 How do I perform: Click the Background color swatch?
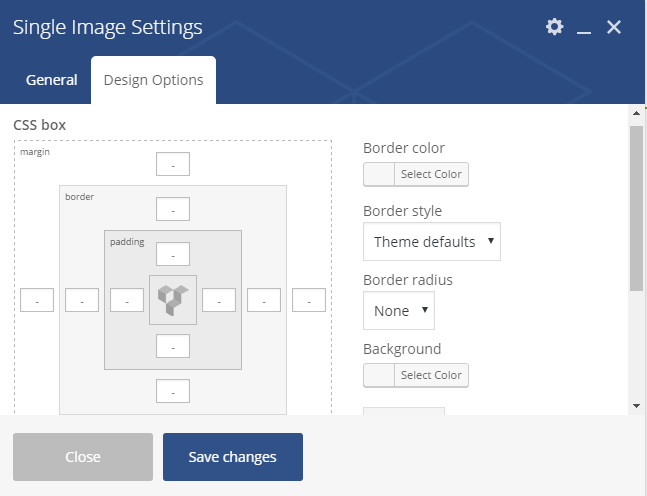[x=379, y=375]
